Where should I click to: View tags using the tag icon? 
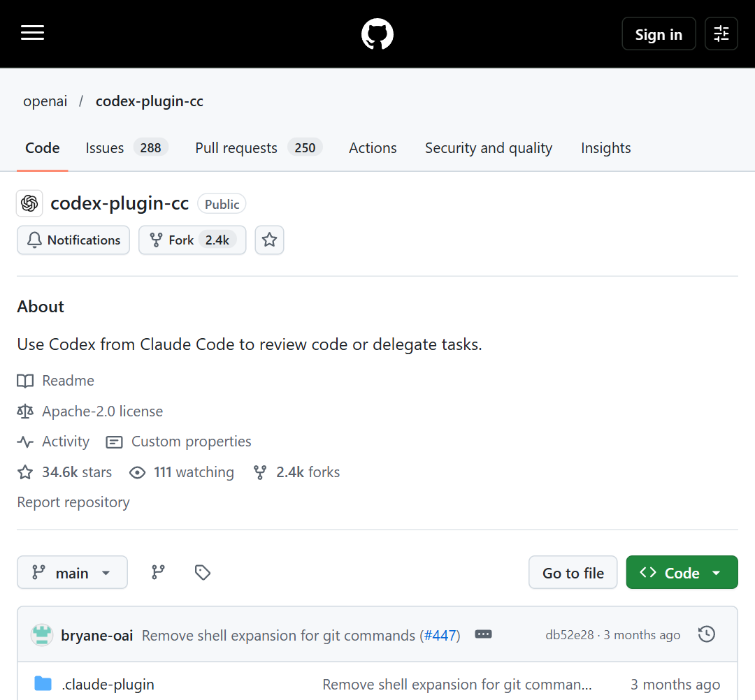coord(202,572)
